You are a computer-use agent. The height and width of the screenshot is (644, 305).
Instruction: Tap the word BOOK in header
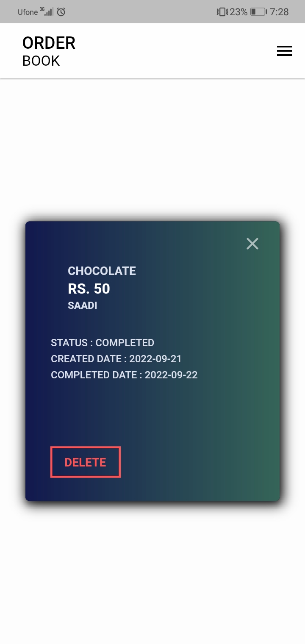click(41, 61)
